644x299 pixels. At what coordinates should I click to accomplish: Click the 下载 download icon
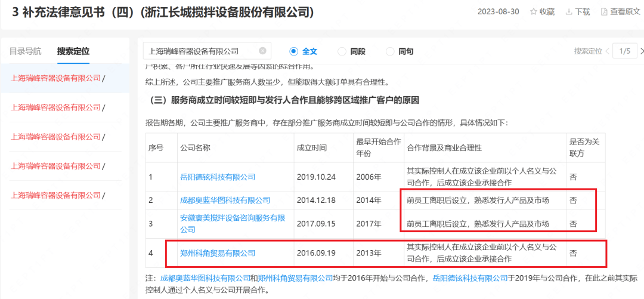point(569,12)
